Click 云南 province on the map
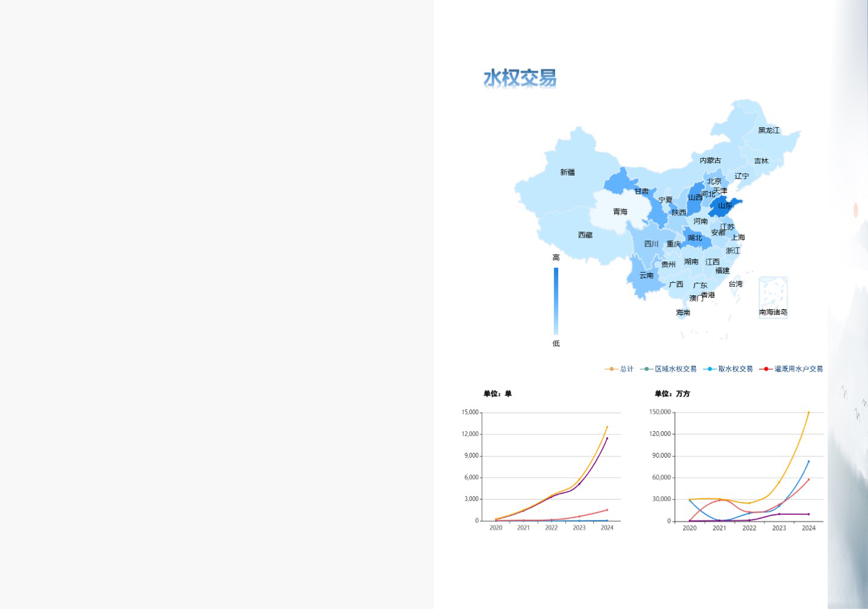 click(x=646, y=276)
